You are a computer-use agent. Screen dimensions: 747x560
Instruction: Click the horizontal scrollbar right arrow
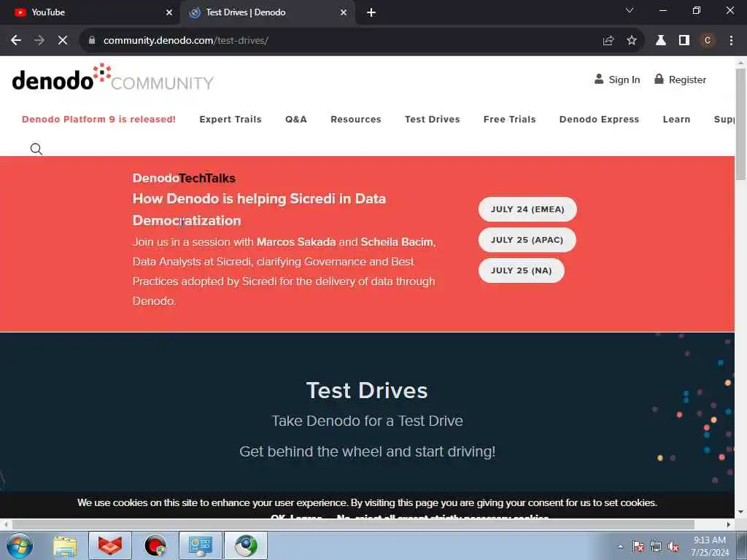click(729, 524)
